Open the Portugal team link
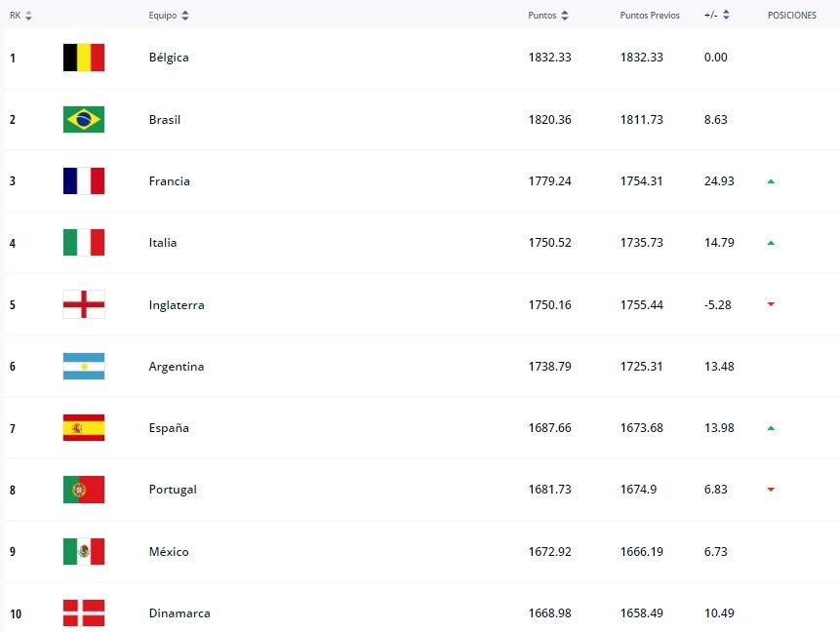This screenshot has width=840, height=632. tap(173, 490)
